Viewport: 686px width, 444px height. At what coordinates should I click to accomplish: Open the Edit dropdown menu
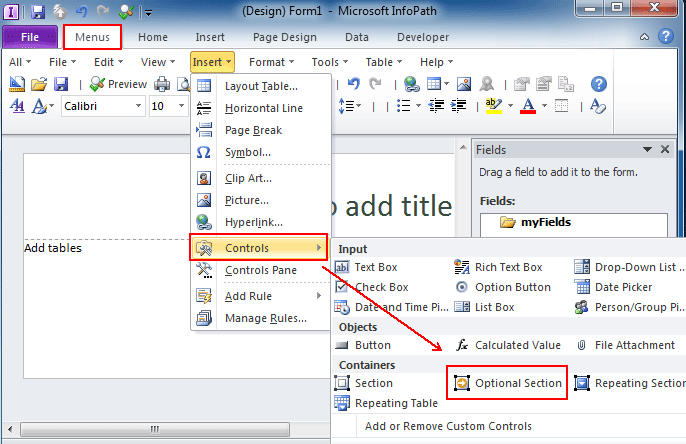point(108,62)
